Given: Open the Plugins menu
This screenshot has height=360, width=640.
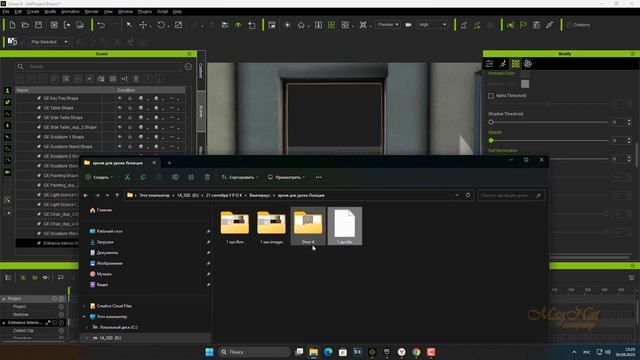Looking at the screenshot, I should click(144, 12).
